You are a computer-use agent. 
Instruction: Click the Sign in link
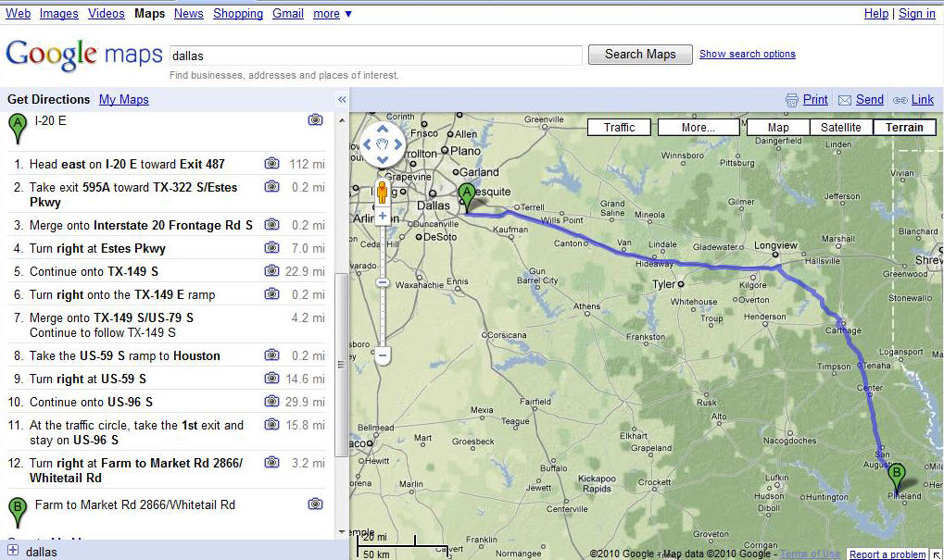click(x=917, y=13)
